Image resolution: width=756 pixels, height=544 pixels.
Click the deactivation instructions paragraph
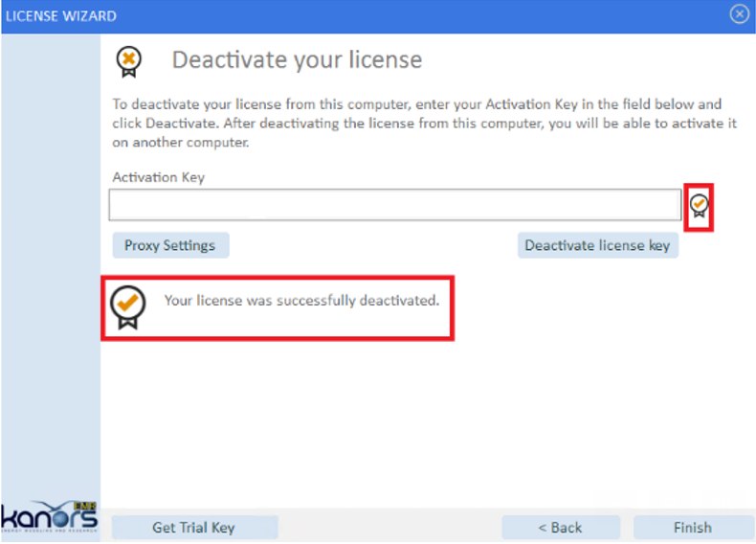[x=424, y=124]
